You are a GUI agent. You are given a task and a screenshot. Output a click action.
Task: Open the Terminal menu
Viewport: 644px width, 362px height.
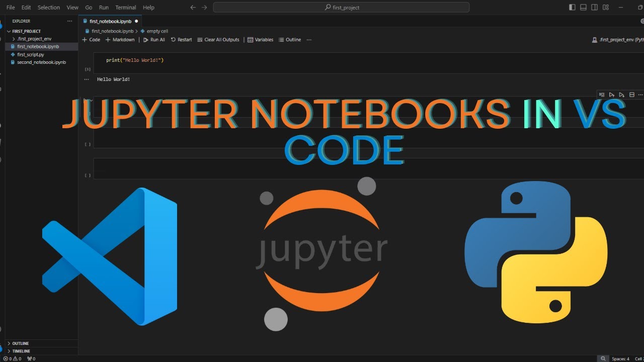(126, 8)
